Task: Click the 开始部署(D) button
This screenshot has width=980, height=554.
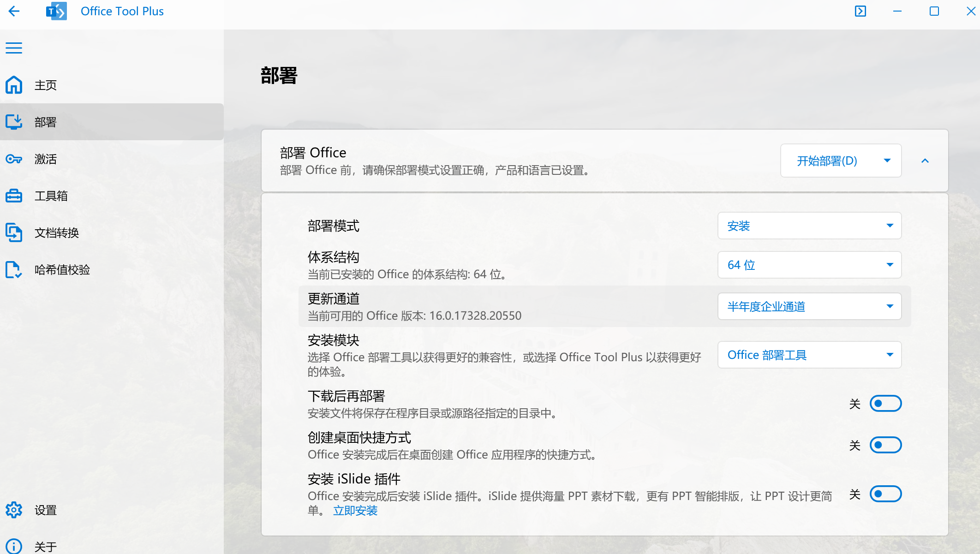Action: 827,161
